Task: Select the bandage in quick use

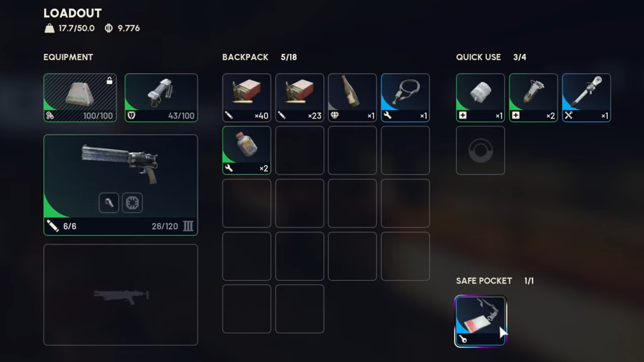Action: (x=480, y=97)
